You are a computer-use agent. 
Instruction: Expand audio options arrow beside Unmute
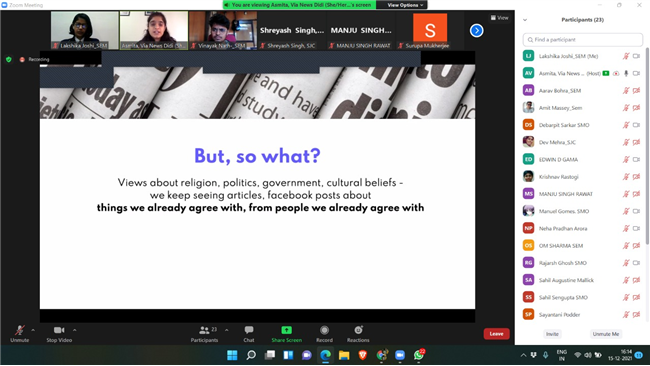(33, 330)
